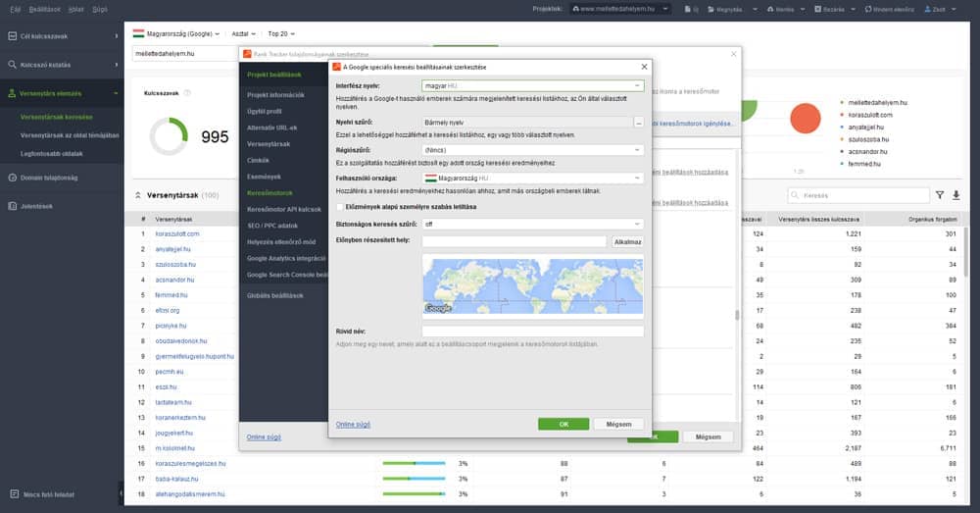The height and width of the screenshot is (513, 980).
Task: Toggle Előzmények alapú személyre szabás letiltása checkbox
Action: coord(340,206)
